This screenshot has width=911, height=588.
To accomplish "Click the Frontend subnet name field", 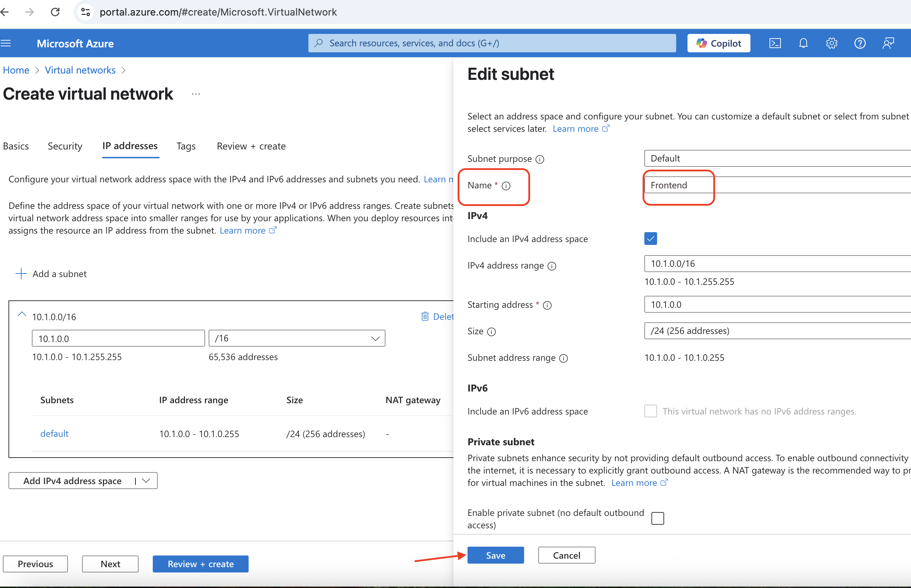I will pos(777,185).
